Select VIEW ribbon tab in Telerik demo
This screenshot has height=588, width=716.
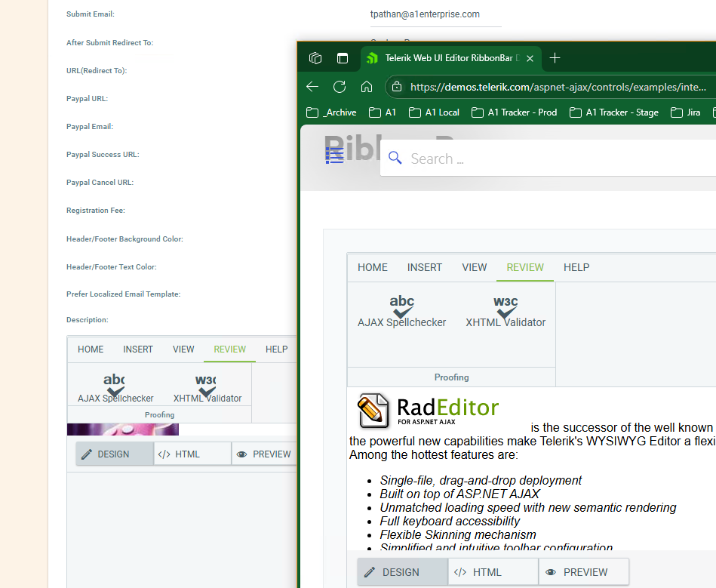(x=475, y=267)
